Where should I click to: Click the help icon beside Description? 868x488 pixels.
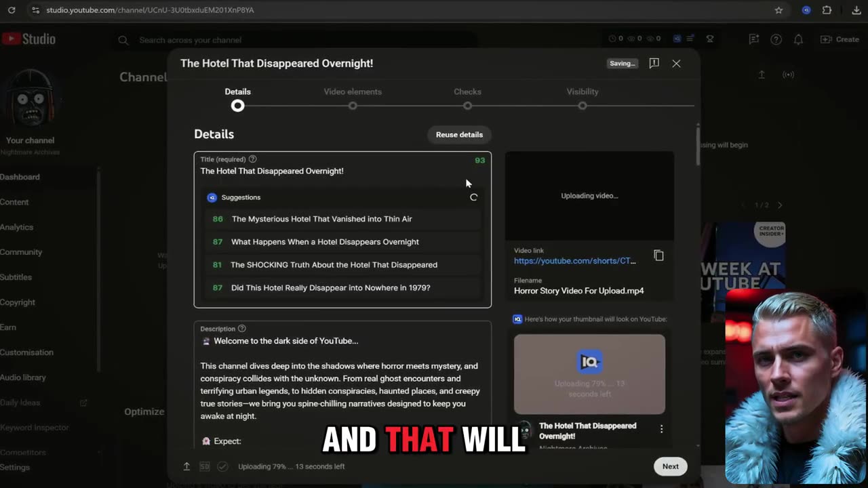point(241,329)
